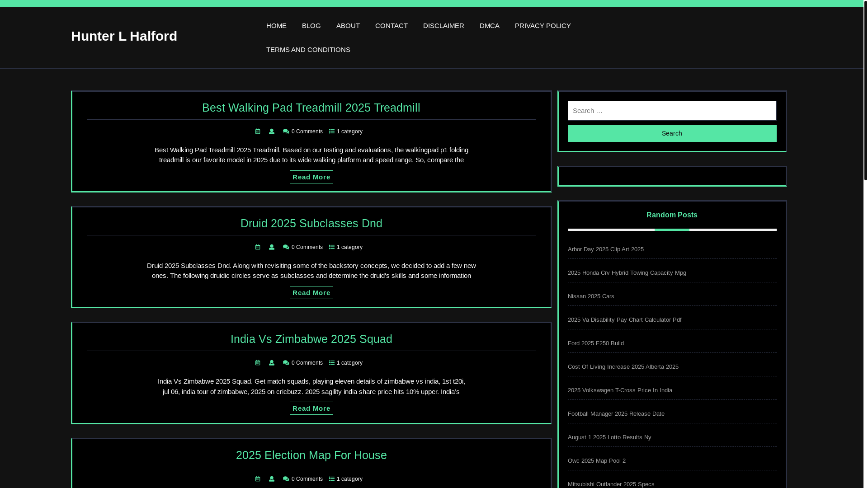Click calendar icon under Druid 2025 Subclasses post
868x488 pixels.
[x=258, y=247]
